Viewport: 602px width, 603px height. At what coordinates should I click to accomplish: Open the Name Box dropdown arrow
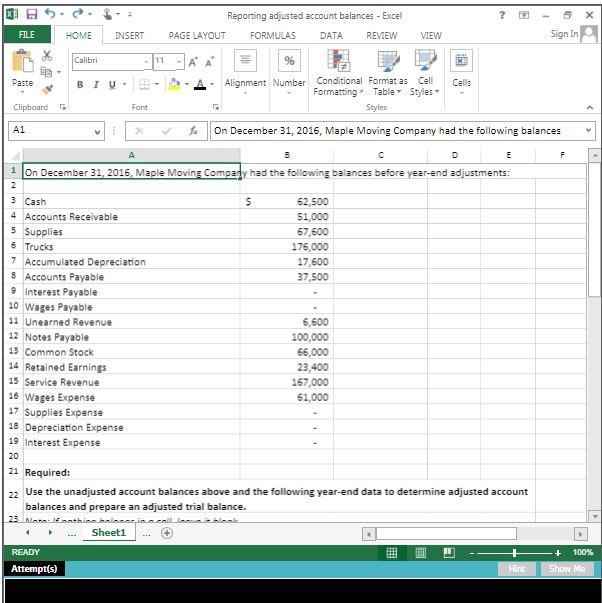click(97, 132)
